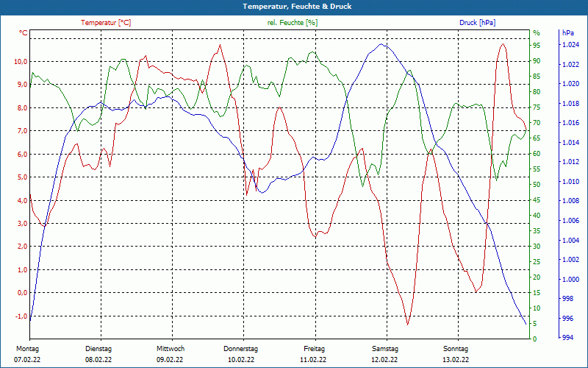Click the 'Dienstag' day label
Screen dimensions: 588x368
pyautogui.click(x=98, y=349)
